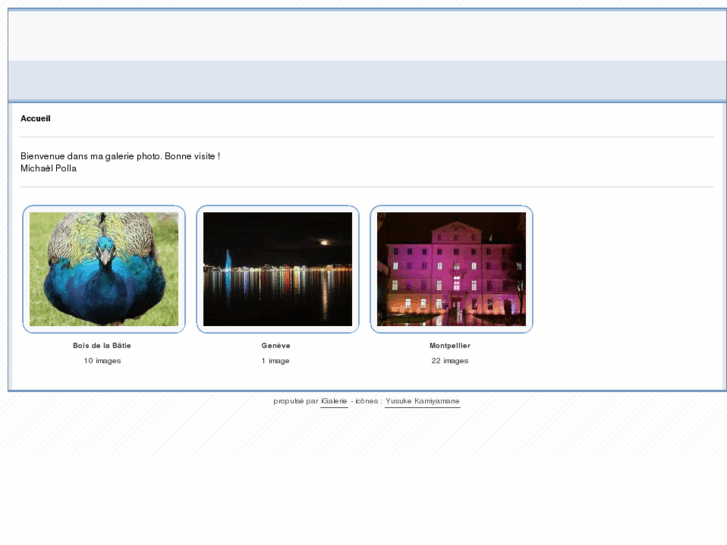Screen dimensions: 727x545
Task: Click the 'Bienvenue dans ma galerie photo' text
Action: coord(91,156)
